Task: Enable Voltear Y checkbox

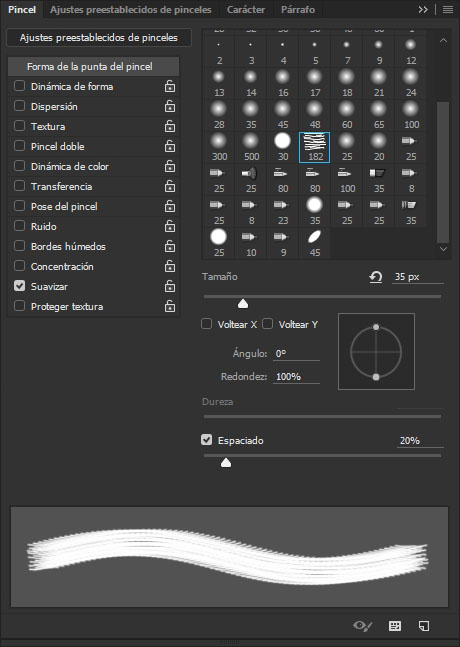Action: pyautogui.click(x=267, y=324)
